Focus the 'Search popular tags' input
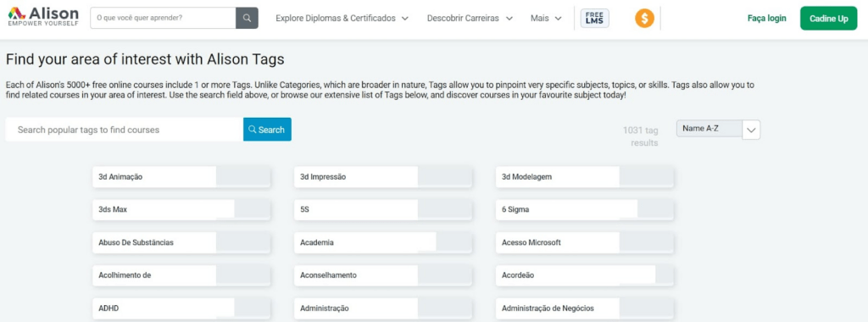The image size is (868, 322). [125, 130]
